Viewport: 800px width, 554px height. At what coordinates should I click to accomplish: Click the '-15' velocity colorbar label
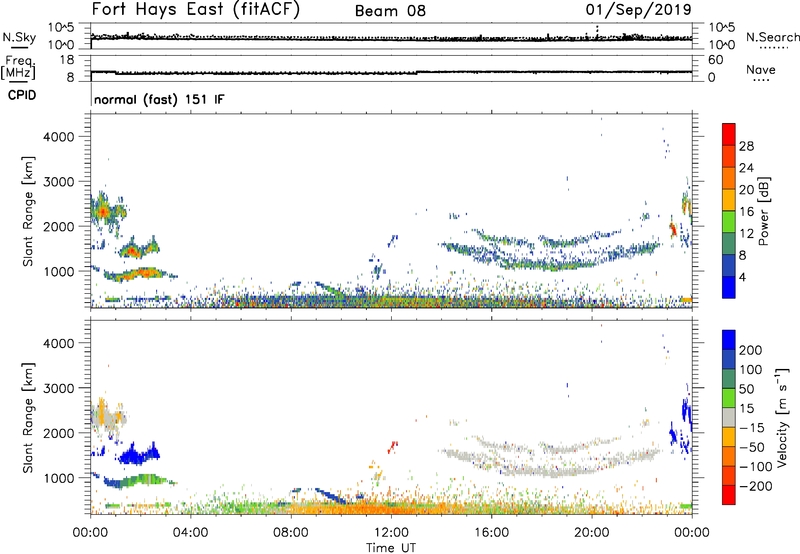[x=751, y=428]
